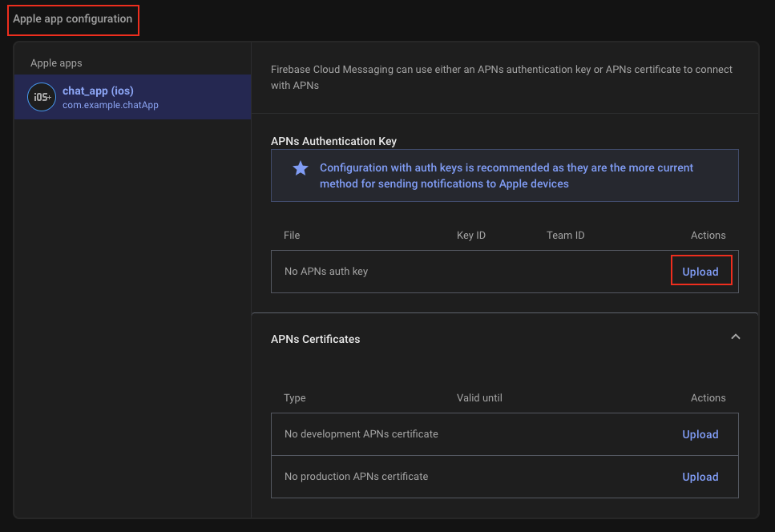The width and height of the screenshot is (775, 532).
Task: Upload a development APNs certificate
Action: tap(700, 434)
